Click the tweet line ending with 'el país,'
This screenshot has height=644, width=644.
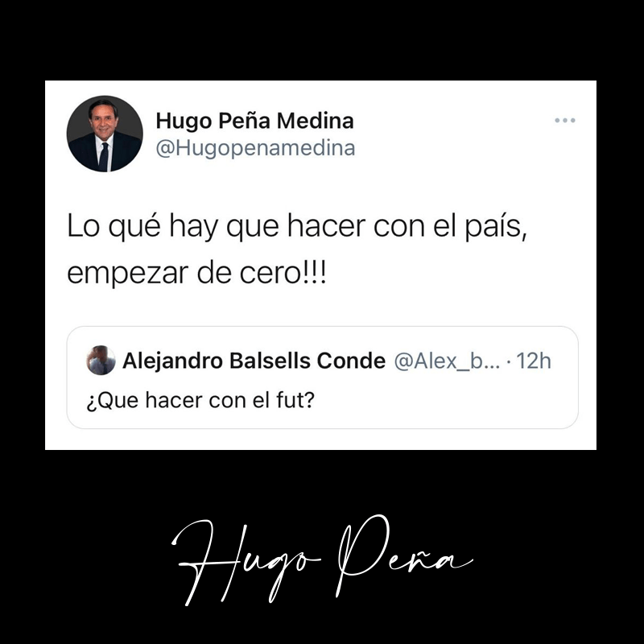[x=297, y=227]
